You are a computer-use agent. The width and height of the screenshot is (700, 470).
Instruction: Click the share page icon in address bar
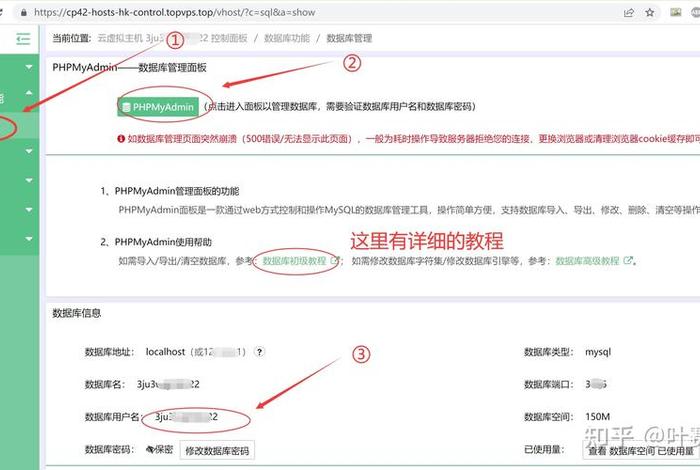pos(629,12)
